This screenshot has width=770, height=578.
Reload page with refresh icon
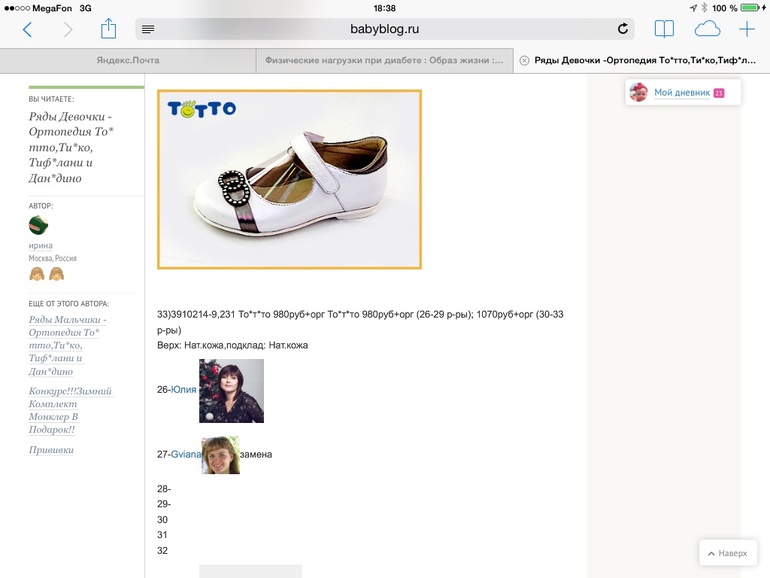click(x=623, y=29)
